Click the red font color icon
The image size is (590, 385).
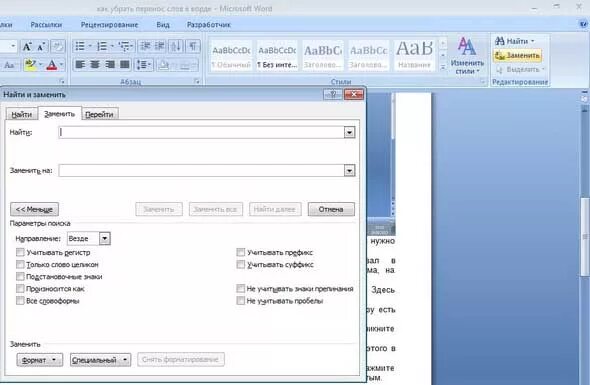click(52, 65)
